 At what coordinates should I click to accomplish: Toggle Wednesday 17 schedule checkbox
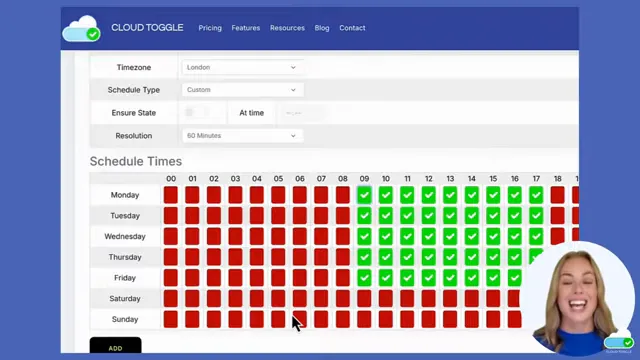pos(536,236)
